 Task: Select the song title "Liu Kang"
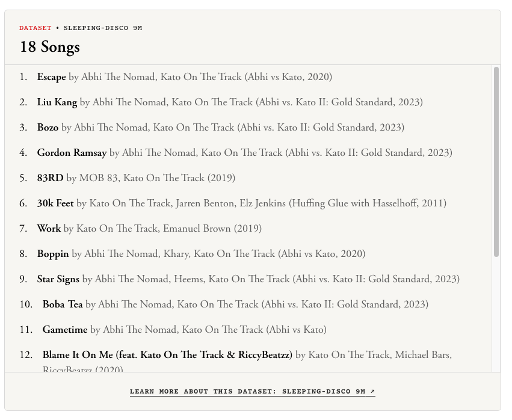(x=57, y=102)
